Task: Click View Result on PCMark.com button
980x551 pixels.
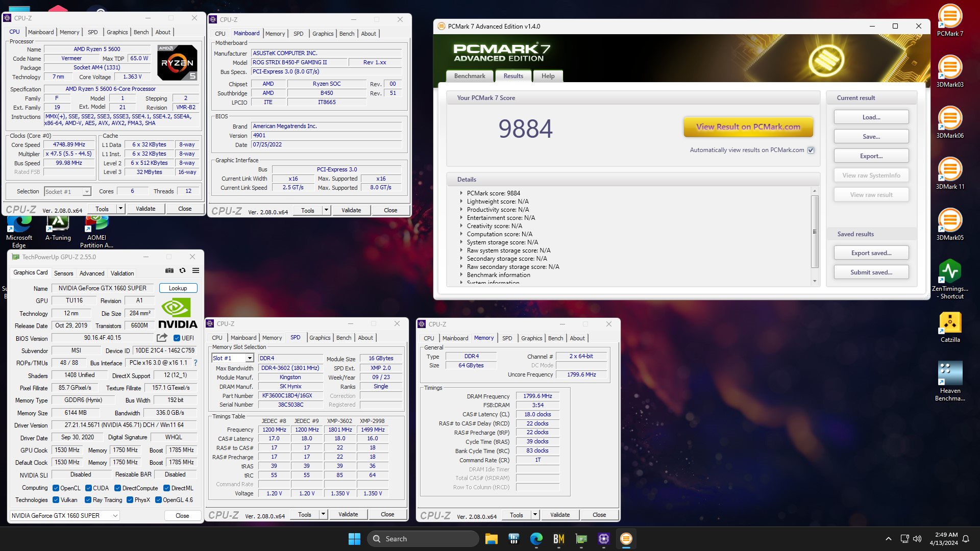Action: coord(748,127)
